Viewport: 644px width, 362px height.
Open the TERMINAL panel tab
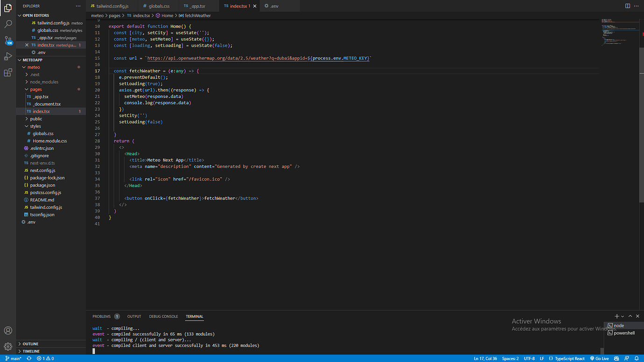(x=194, y=316)
